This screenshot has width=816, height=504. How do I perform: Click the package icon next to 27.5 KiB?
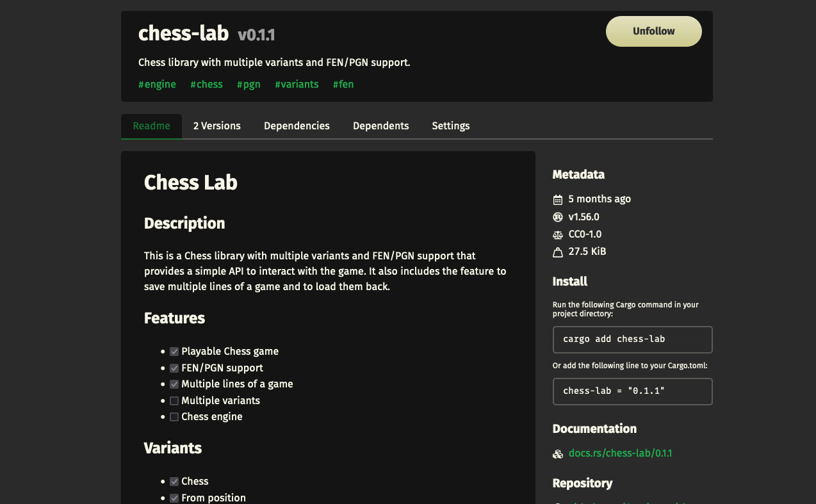[557, 251]
